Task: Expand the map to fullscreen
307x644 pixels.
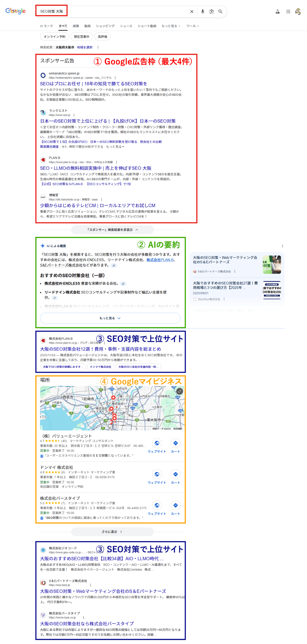Action: (x=179, y=391)
